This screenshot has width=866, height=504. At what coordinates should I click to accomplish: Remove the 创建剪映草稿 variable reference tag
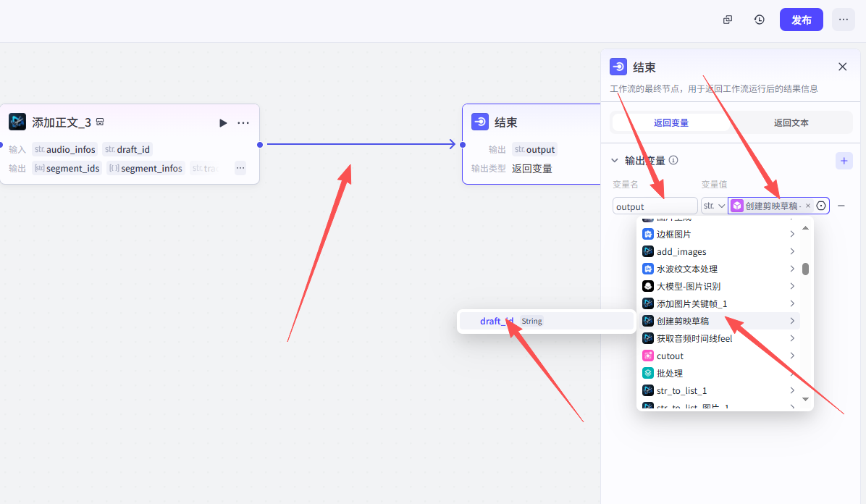click(x=808, y=206)
